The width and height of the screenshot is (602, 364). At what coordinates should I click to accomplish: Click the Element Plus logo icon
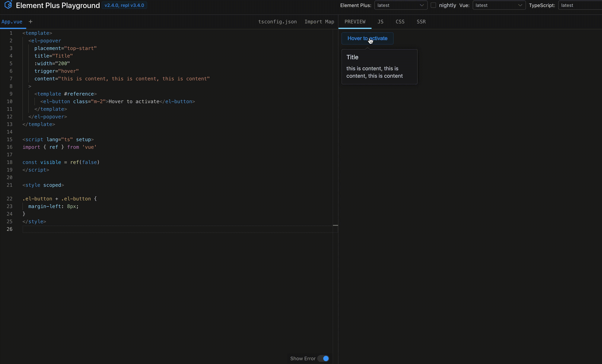tap(8, 5)
